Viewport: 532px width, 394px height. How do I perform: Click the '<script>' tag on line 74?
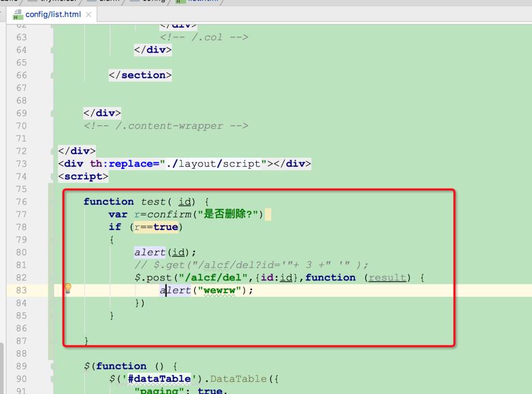click(x=83, y=177)
